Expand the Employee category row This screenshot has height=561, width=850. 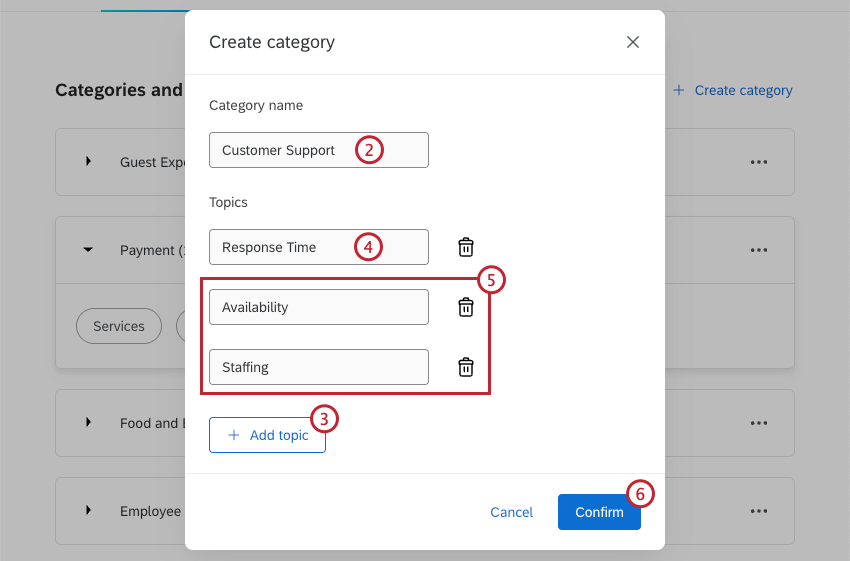pos(88,511)
